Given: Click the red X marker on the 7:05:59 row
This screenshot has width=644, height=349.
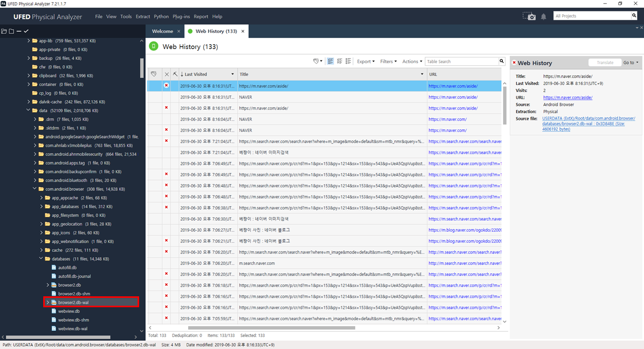Looking at the screenshot, I should (166, 318).
